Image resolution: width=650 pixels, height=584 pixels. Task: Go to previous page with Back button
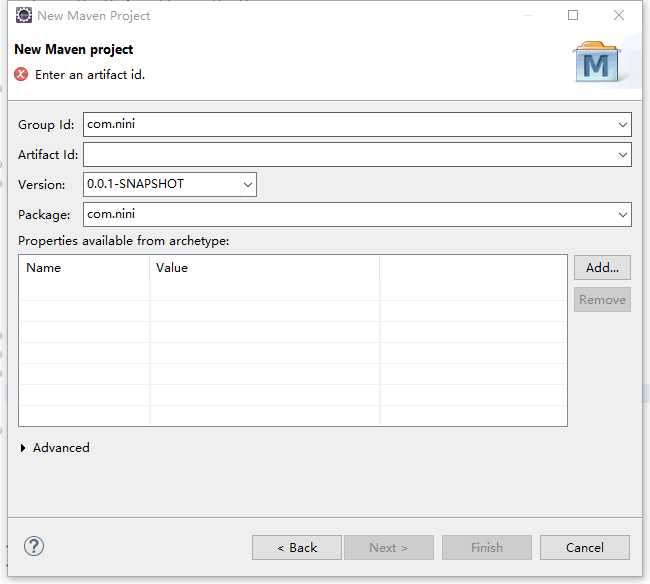pos(297,548)
